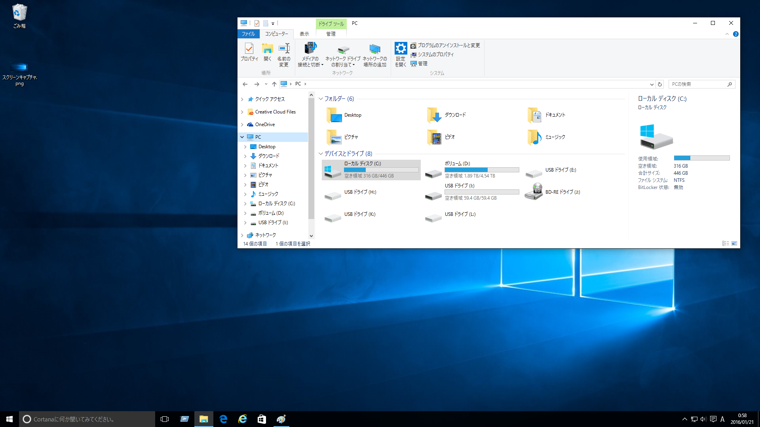The height and width of the screenshot is (427, 760).
Task: Click the Cortana search box on taskbar
Action: point(87,419)
